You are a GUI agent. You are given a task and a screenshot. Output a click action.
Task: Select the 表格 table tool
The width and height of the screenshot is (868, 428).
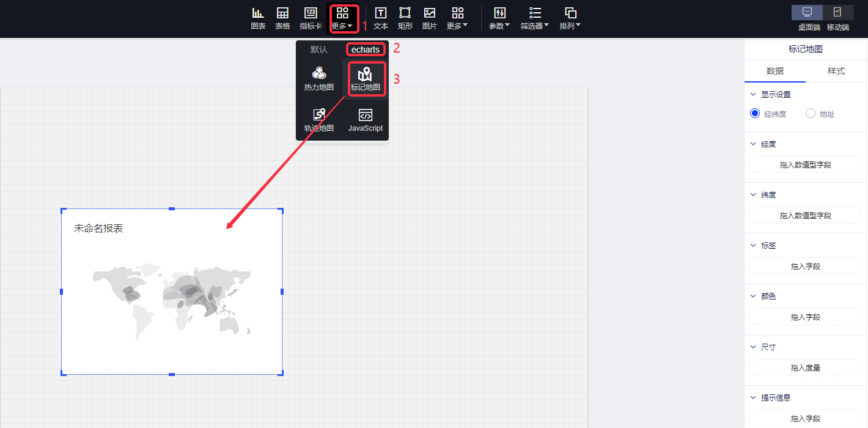point(282,18)
